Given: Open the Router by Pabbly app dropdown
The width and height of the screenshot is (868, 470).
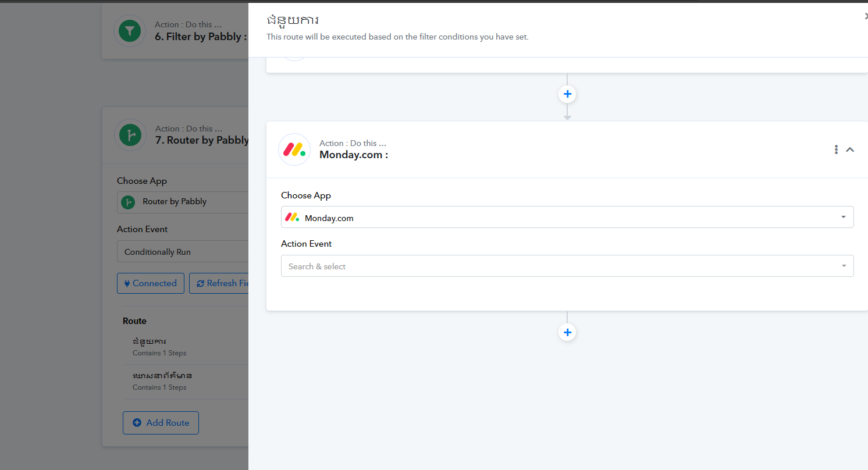Looking at the screenshot, I should 183,202.
